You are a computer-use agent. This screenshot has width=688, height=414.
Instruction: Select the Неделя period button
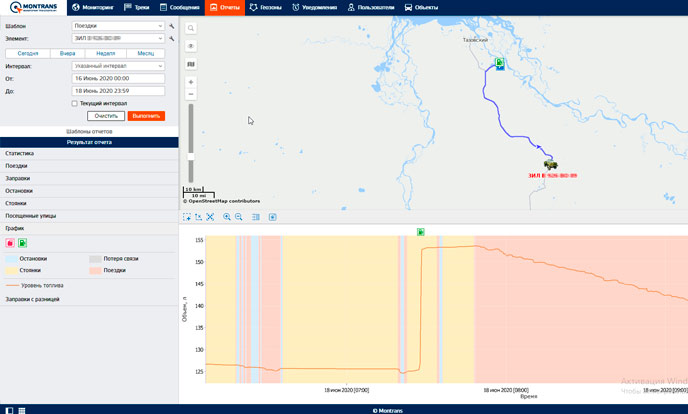[x=105, y=54]
